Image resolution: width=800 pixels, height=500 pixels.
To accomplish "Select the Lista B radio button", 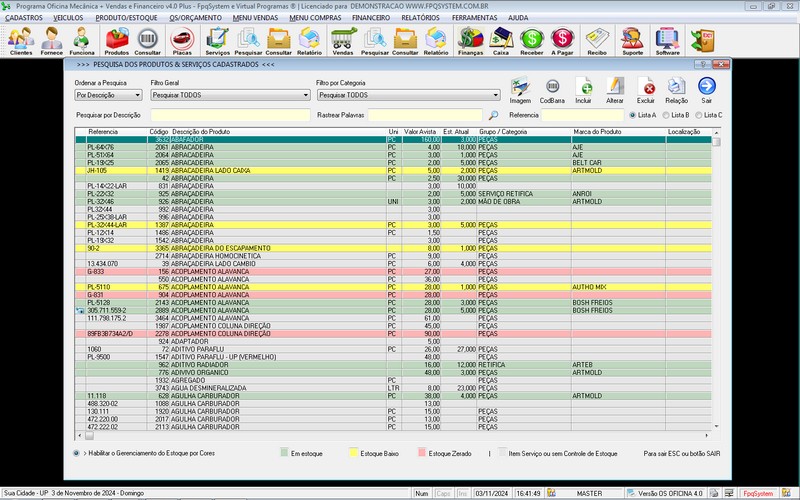I will click(x=666, y=115).
